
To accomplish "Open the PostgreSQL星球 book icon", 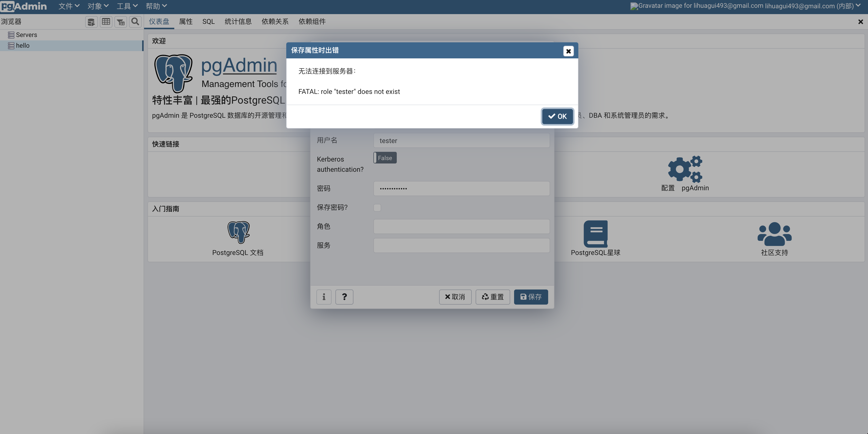I will (595, 234).
